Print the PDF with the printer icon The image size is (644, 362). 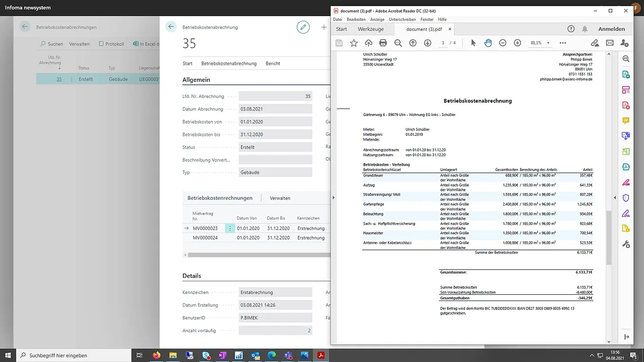click(383, 43)
